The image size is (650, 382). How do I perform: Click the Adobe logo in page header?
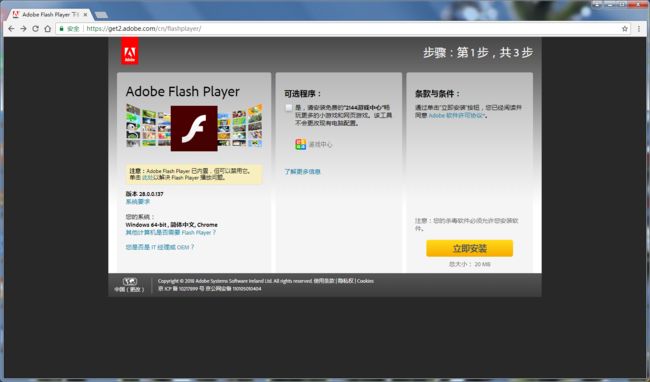point(130,51)
